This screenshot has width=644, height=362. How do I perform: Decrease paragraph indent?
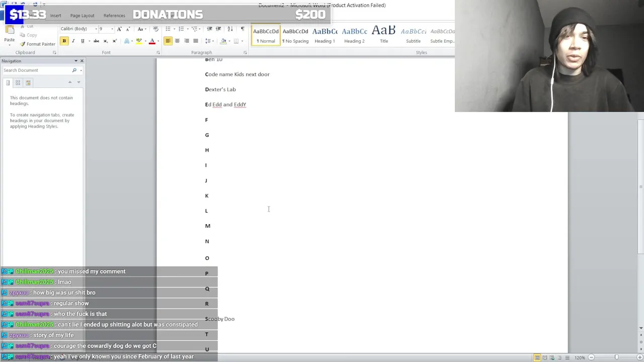(210, 29)
